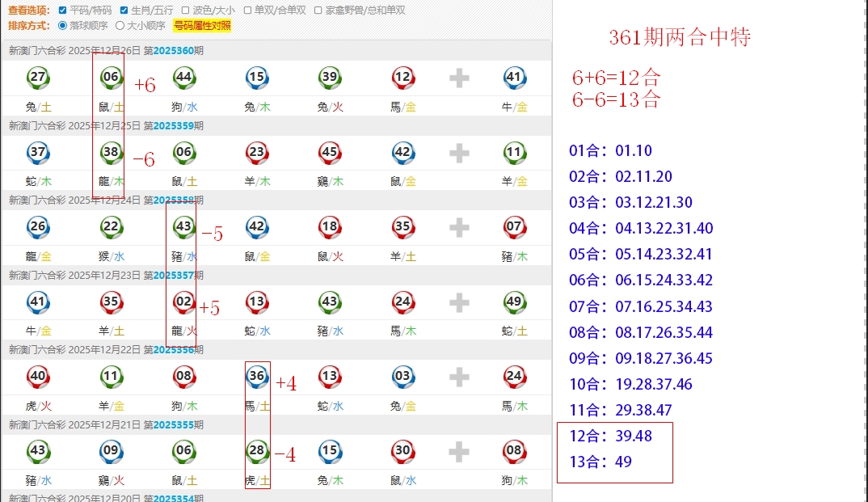Choose the 落球顺序 sort radio button
Image resolution: width=868 pixels, height=502 pixels.
[x=63, y=25]
